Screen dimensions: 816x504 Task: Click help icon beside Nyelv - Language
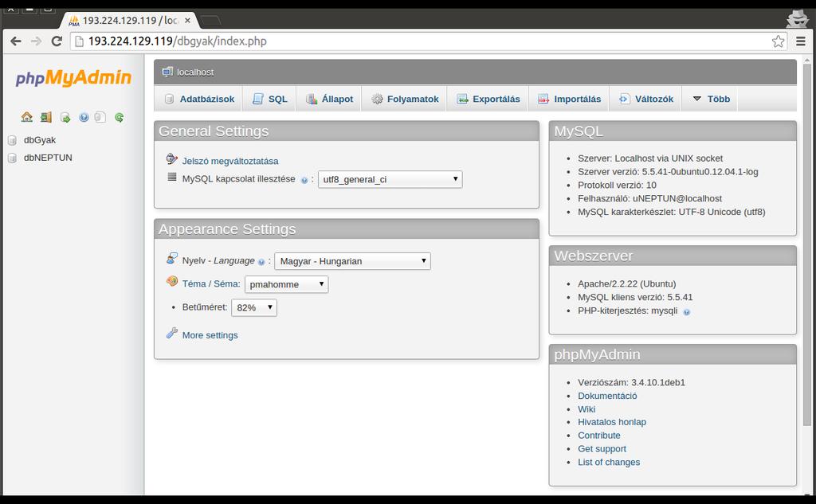tap(261, 262)
